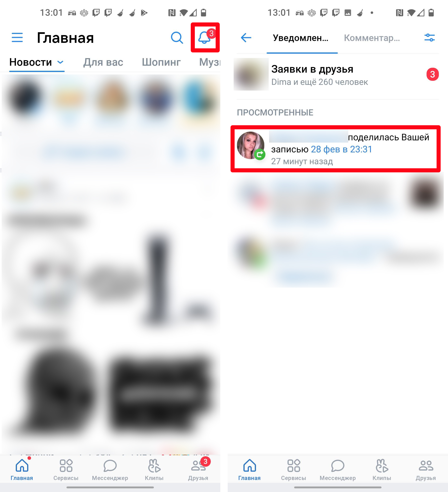Image resolution: width=448 pixels, height=492 pixels.
Task: Toggle the Для вас feed section
Action: tap(103, 62)
